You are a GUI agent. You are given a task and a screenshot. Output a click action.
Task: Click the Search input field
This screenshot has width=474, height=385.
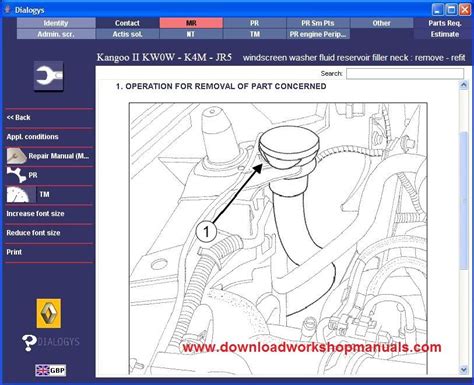[405, 73]
